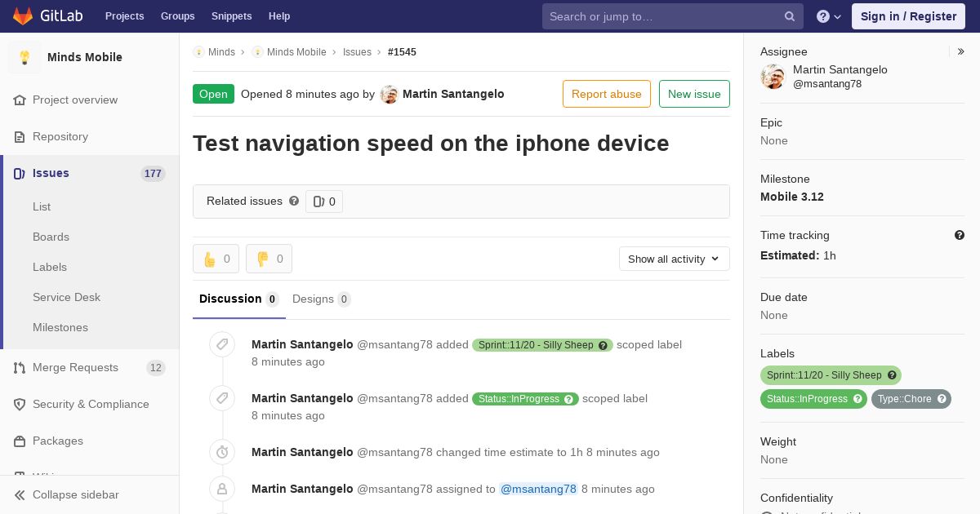Click the Collapse sidebar double-chevron icon
This screenshot has width=980, height=514.
[x=20, y=494]
